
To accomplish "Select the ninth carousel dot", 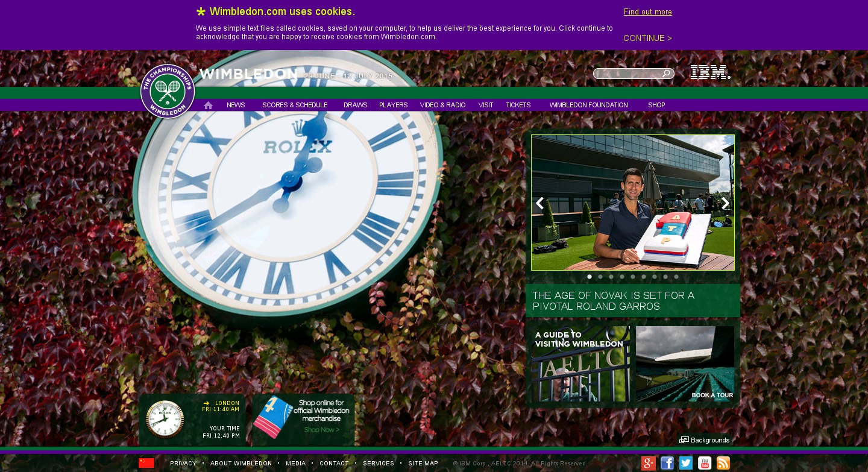I will click(x=676, y=277).
